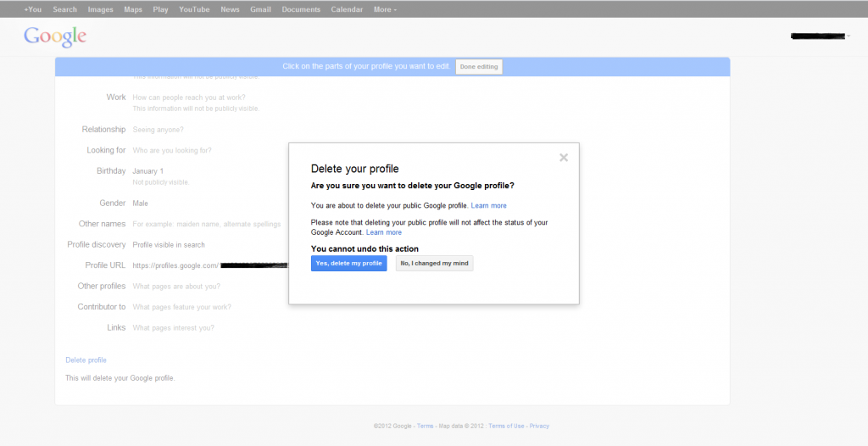Confirm with Yes, delete my profile
This screenshot has height=446, width=868.
click(x=348, y=263)
